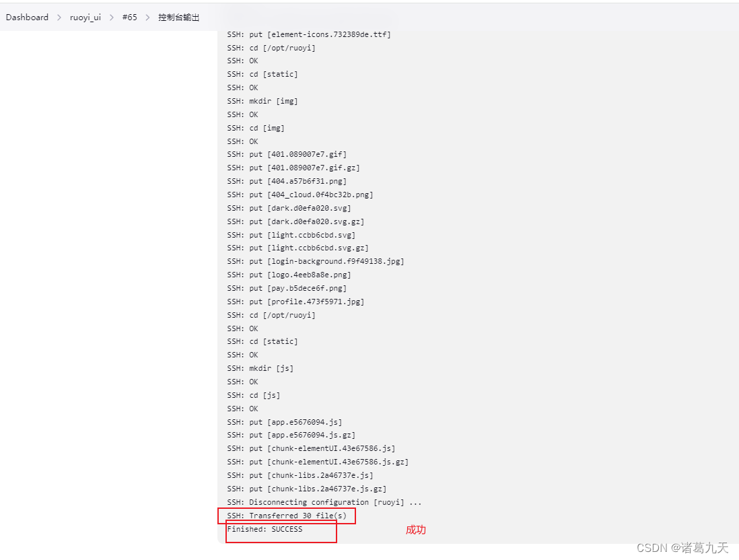Open build #65 breadcrumb
This screenshot has width=739, height=560.
[130, 17]
